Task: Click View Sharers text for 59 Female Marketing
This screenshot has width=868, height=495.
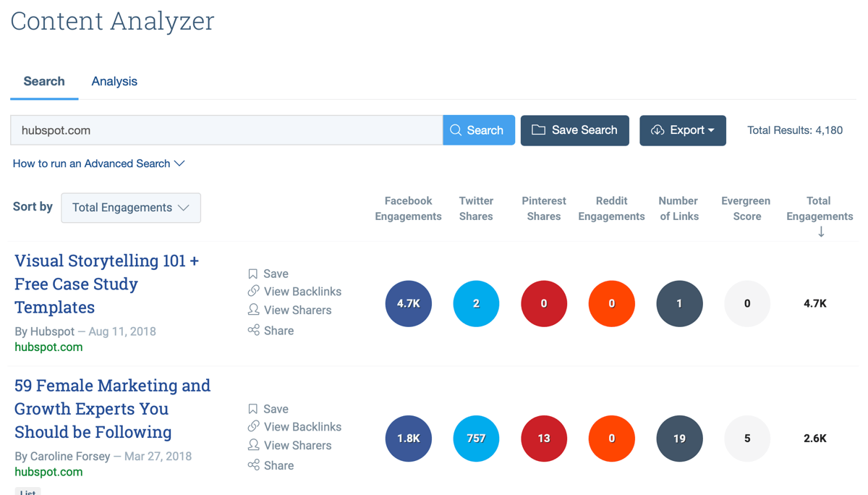Action: [298, 446]
